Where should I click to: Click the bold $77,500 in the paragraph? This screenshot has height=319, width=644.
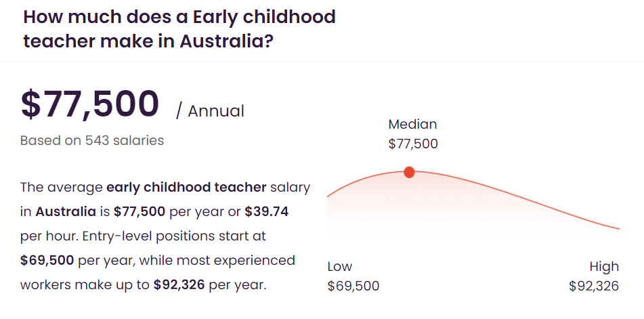[x=139, y=212]
